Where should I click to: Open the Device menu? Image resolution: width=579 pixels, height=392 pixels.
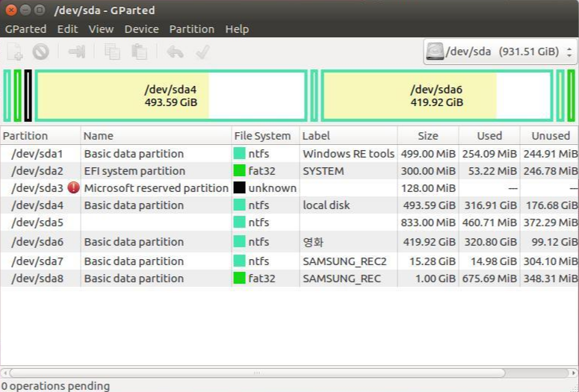click(x=141, y=29)
